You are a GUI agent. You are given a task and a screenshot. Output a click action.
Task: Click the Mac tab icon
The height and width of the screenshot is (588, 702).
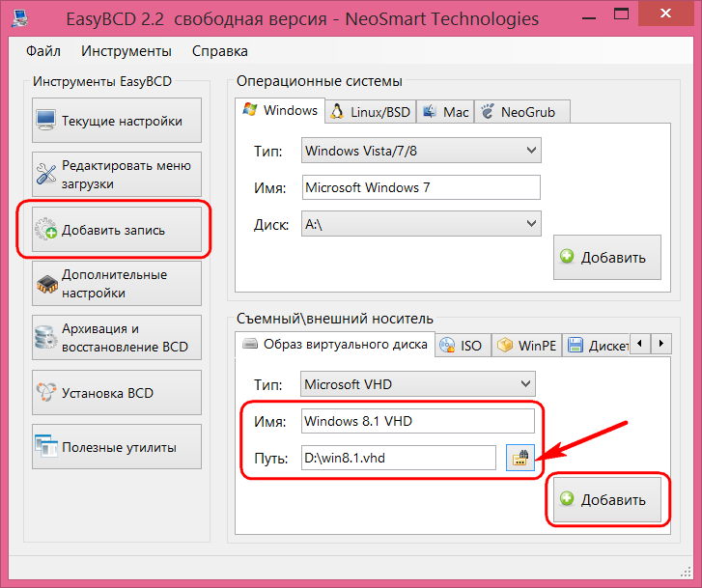coord(430,111)
